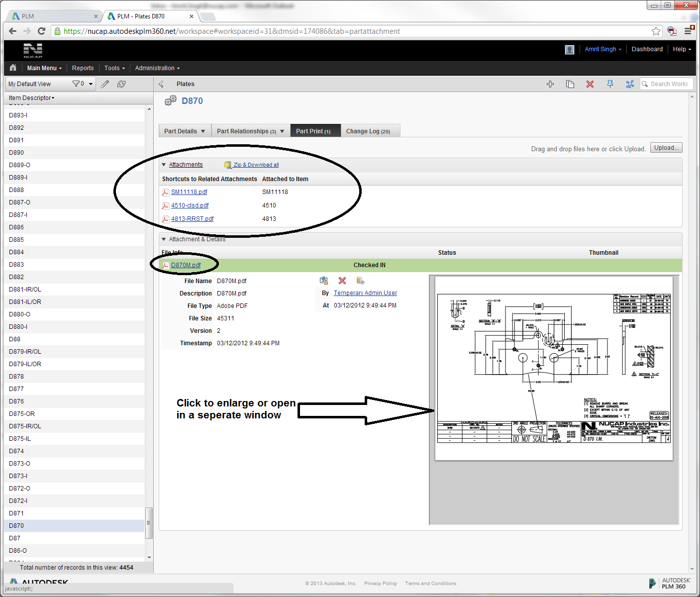Click the pencil edit view icon
This screenshot has width=700, height=597.
pos(105,84)
